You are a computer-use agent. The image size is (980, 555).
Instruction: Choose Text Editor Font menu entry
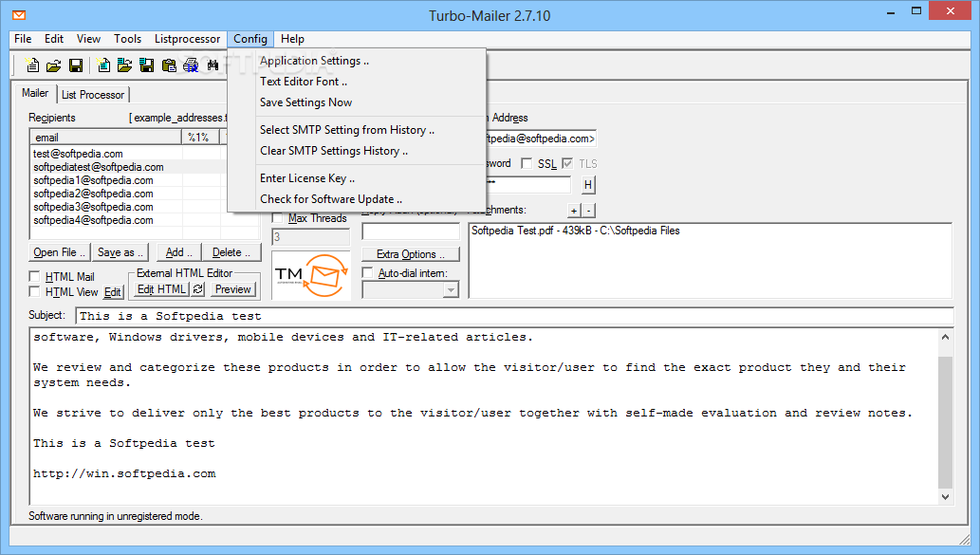click(357, 82)
